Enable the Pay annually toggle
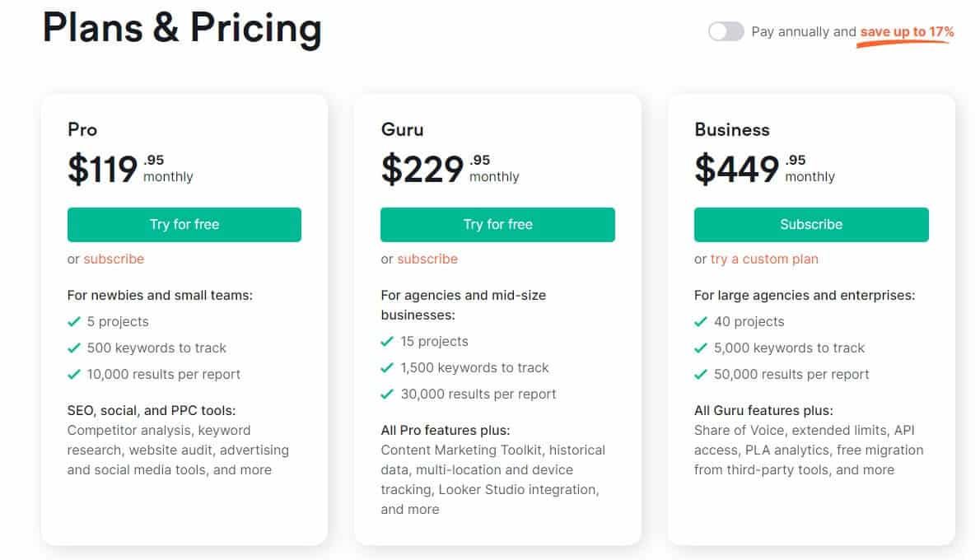The height and width of the screenshot is (560, 980). pyautogui.click(x=726, y=31)
